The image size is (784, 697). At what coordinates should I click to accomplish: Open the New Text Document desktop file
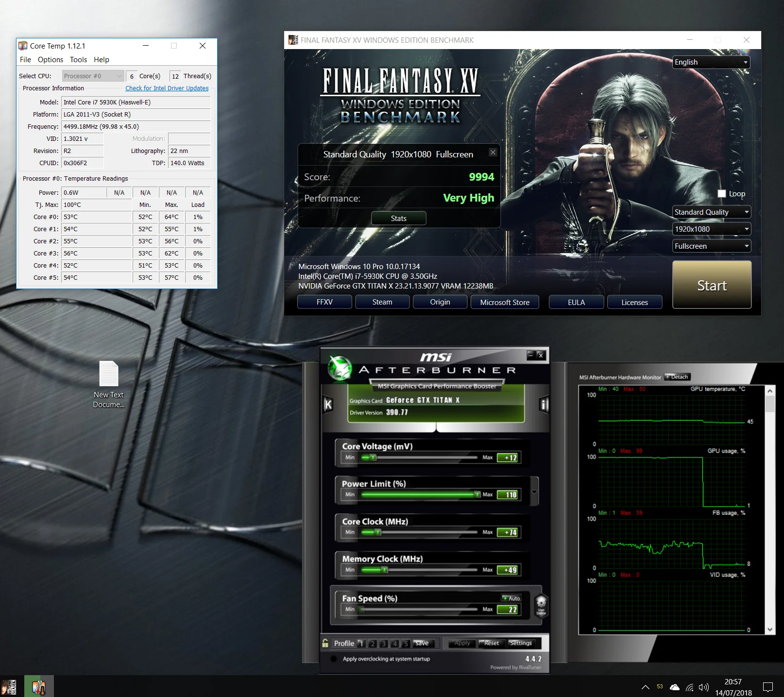(109, 384)
